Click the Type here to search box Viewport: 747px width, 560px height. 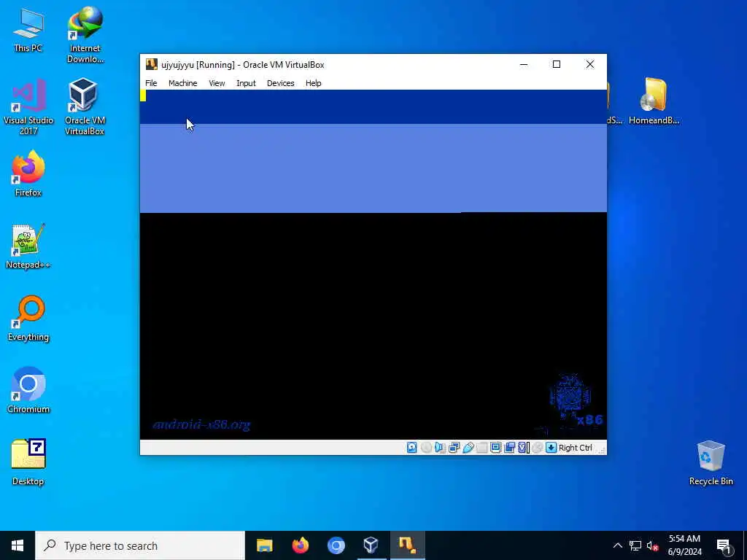(140, 545)
